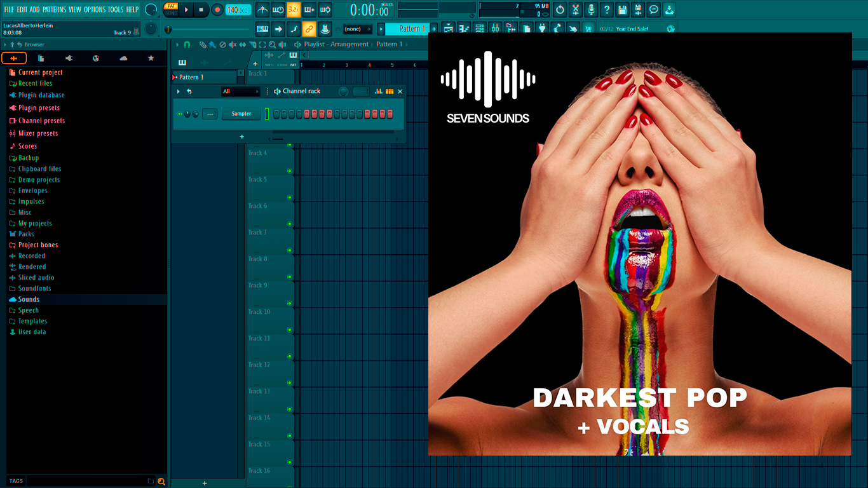
Task: Select the playlist paint brush tool
Action: (x=212, y=44)
